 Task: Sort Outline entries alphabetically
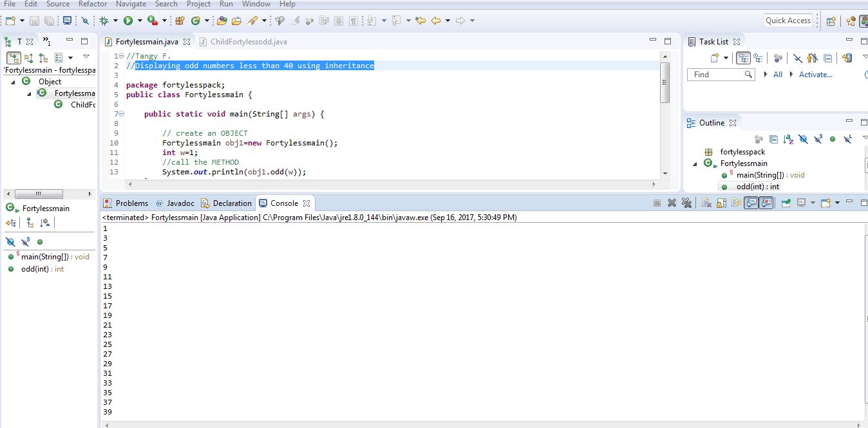(787, 139)
